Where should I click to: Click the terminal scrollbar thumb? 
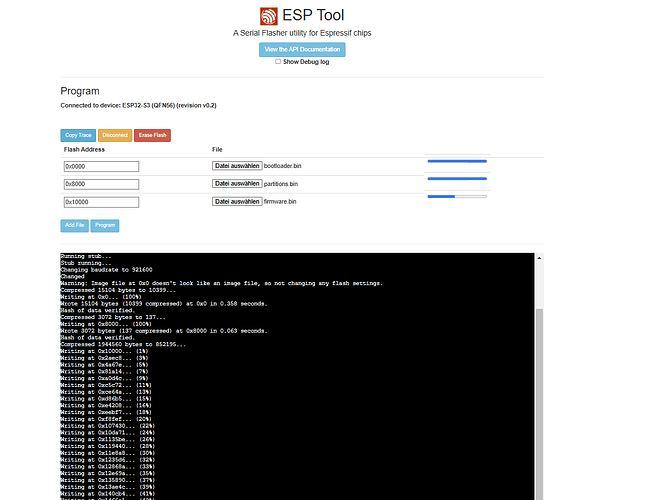click(539, 404)
